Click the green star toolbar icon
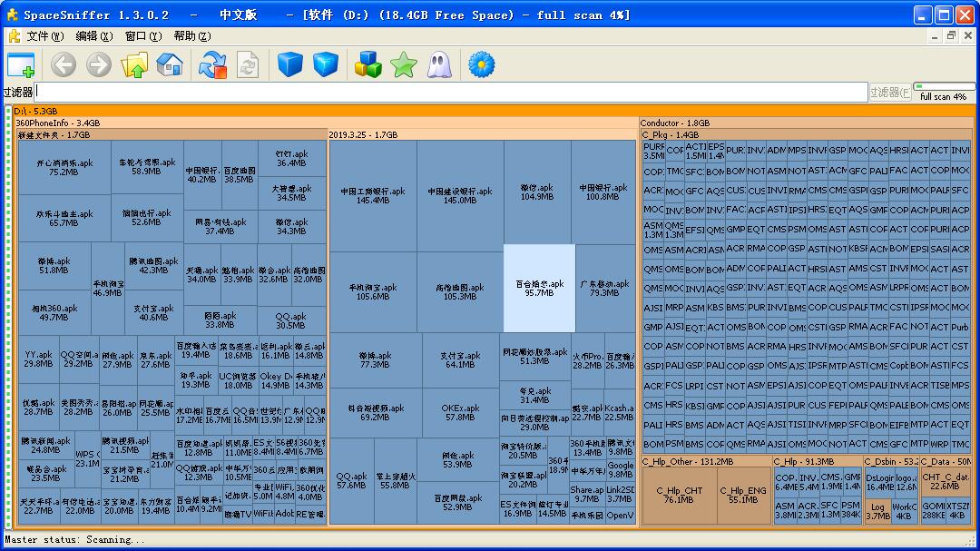Viewport: 980px width, 551px height. (403, 64)
